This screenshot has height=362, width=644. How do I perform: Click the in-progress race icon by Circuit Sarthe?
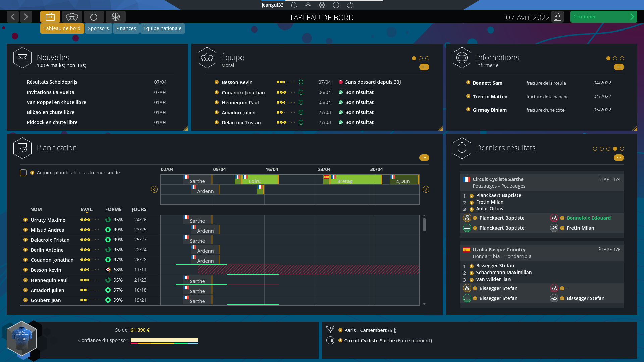point(330,341)
